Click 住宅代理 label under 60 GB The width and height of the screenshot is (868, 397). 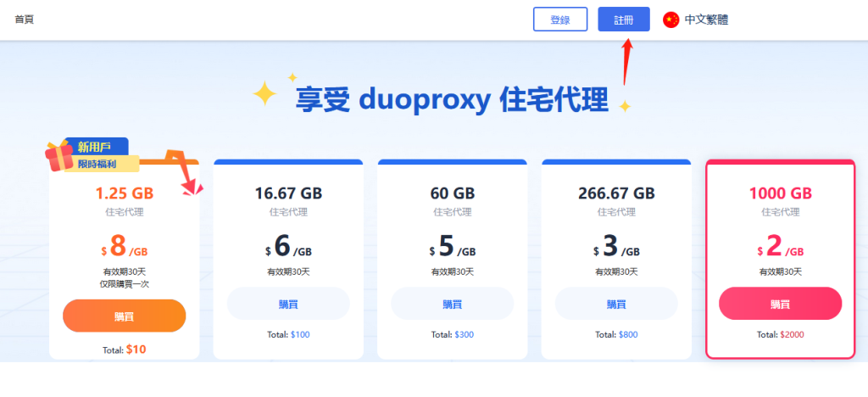pyautogui.click(x=453, y=212)
